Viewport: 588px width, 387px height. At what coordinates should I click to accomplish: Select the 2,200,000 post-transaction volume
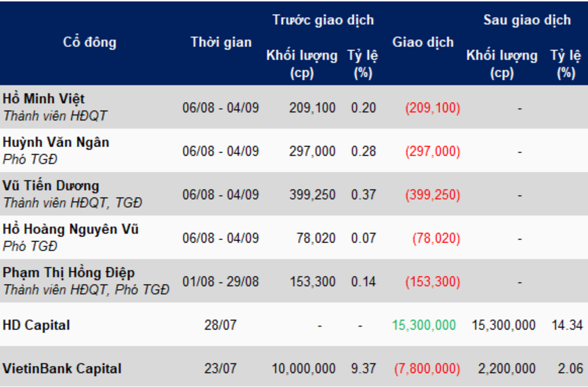[506, 368]
